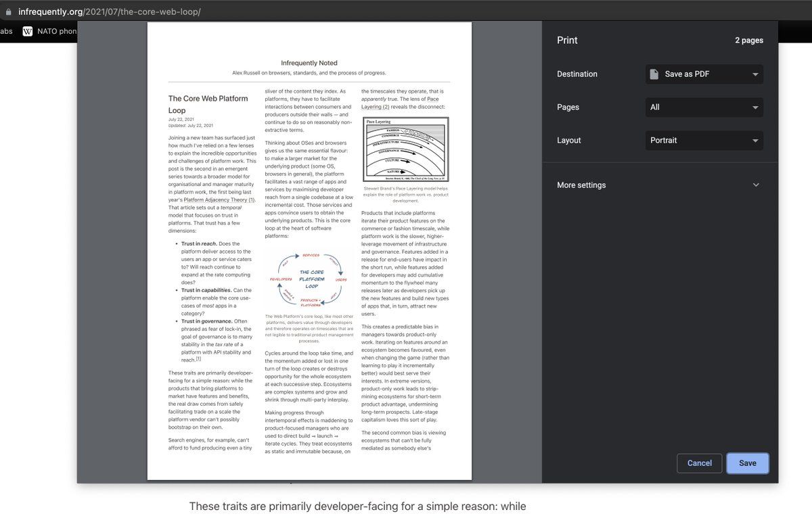
Task: Click the "Alex Russell on browsers, standards" subtitle
Action: (x=309, y=73)
